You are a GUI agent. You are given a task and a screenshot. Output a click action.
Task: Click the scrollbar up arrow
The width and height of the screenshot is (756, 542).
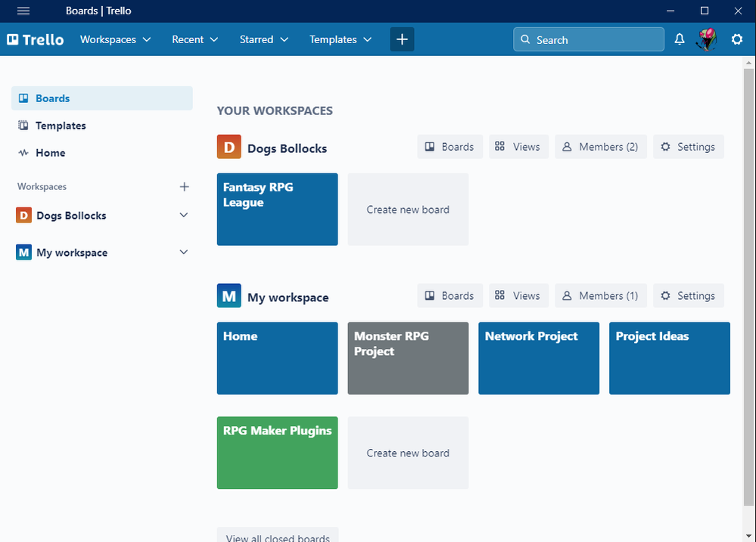coord(748,63)
